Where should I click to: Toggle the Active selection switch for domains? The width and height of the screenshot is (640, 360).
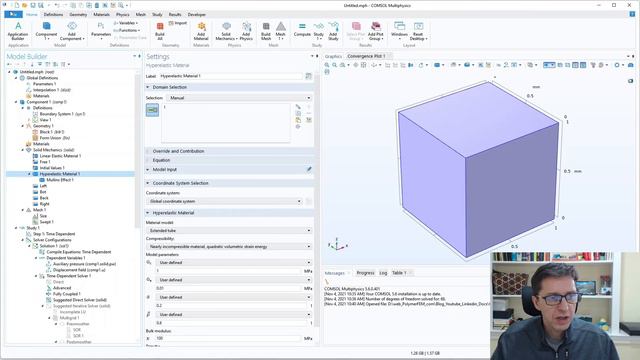[152, 110]
